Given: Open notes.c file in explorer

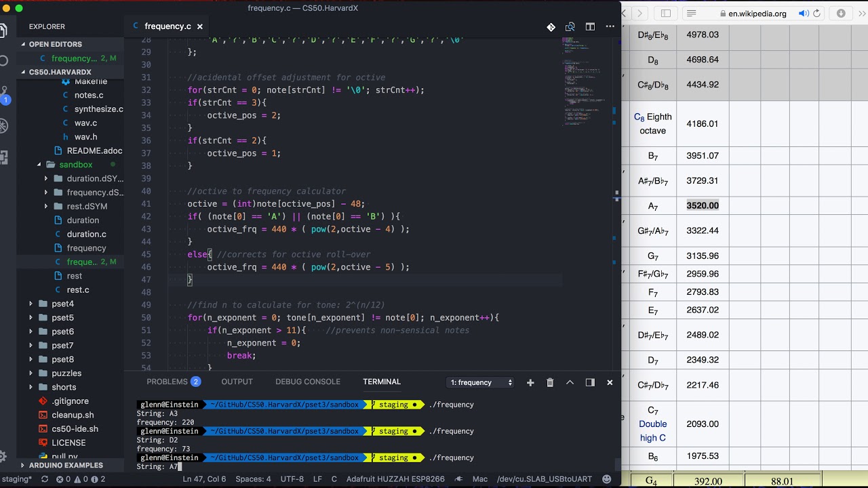Looking at the screenshot, I should point(89,95).
